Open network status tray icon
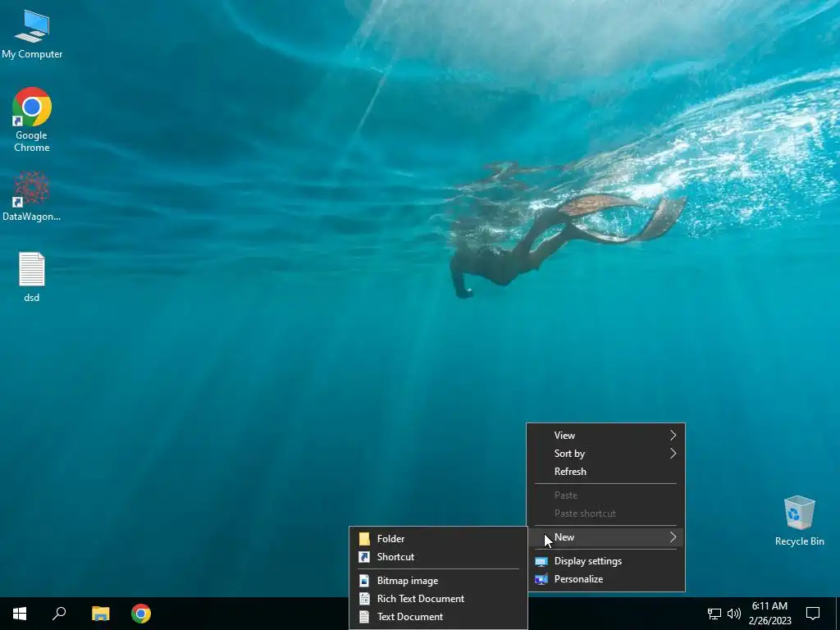This screenshot has width=840, height=630. (714, 614)
